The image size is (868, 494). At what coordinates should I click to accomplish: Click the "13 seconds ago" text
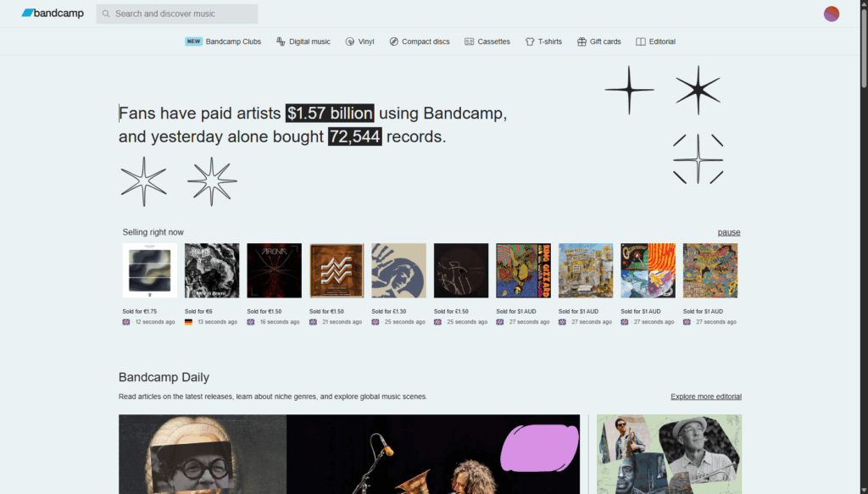(218, 322)
